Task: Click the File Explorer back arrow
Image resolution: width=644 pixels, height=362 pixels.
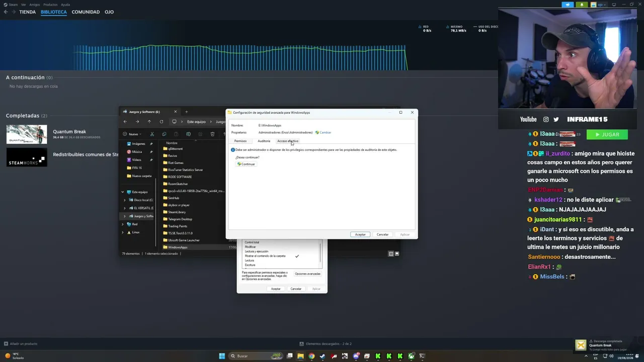Action: point(125,122)
